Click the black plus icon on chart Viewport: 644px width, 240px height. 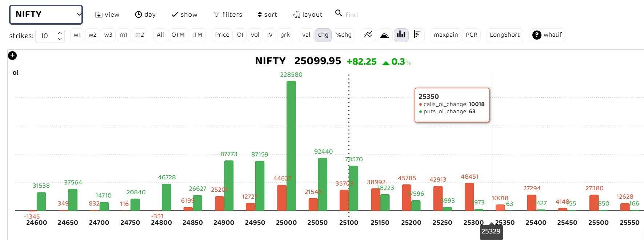click(12, 56)
